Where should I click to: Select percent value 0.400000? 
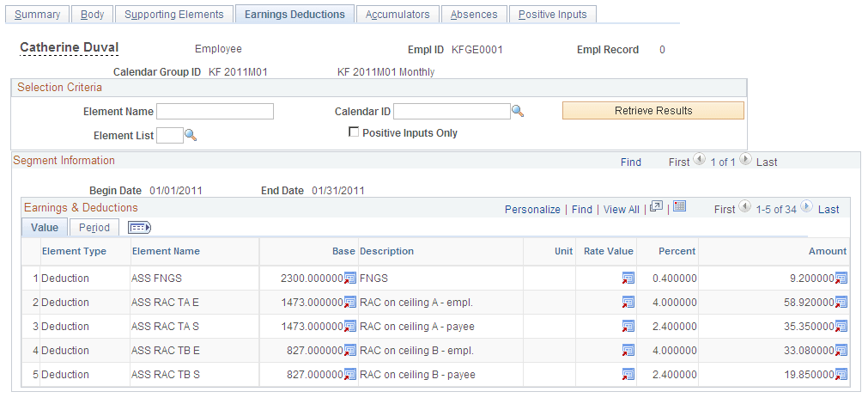point(674,279)
